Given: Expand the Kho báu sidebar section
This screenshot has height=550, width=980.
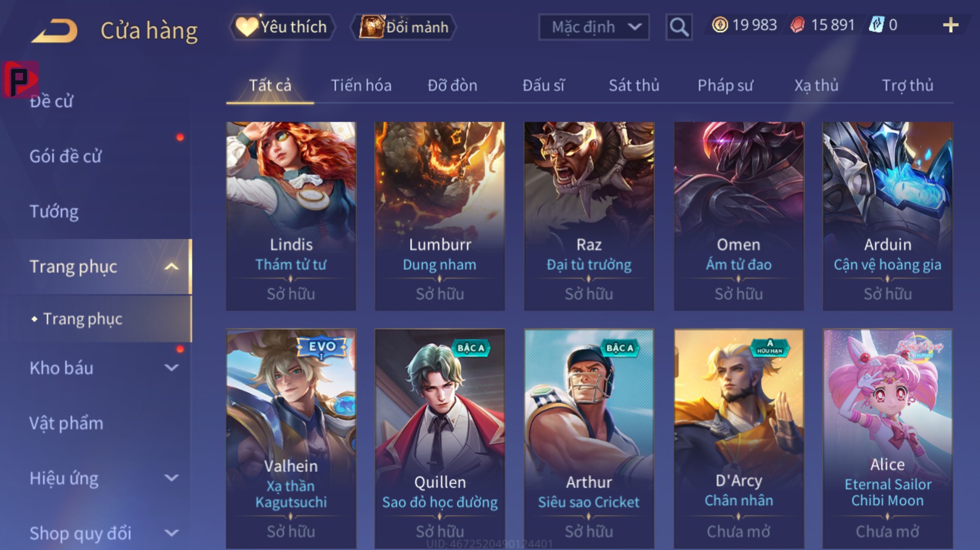Looking at the screenshot, I should pyautogui.click(x=172, y=368).
